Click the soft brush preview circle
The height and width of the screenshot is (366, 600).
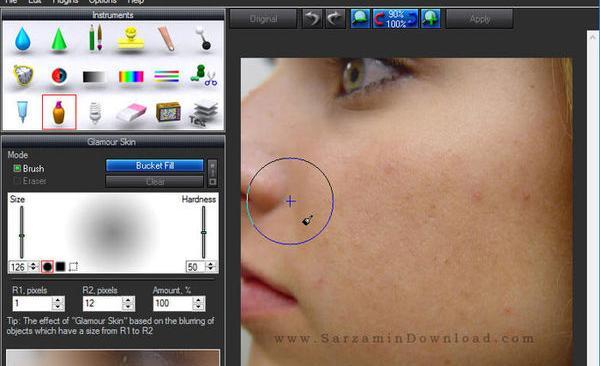click(x=113, y=232)
